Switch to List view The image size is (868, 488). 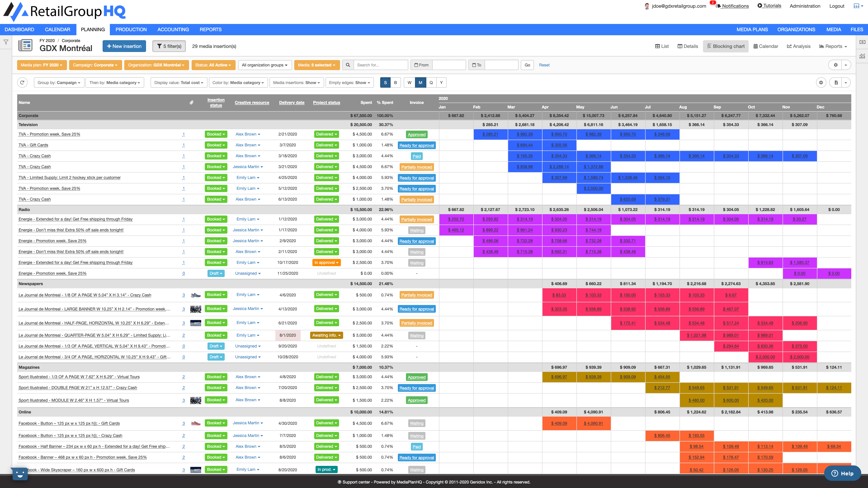click(662, 46)
